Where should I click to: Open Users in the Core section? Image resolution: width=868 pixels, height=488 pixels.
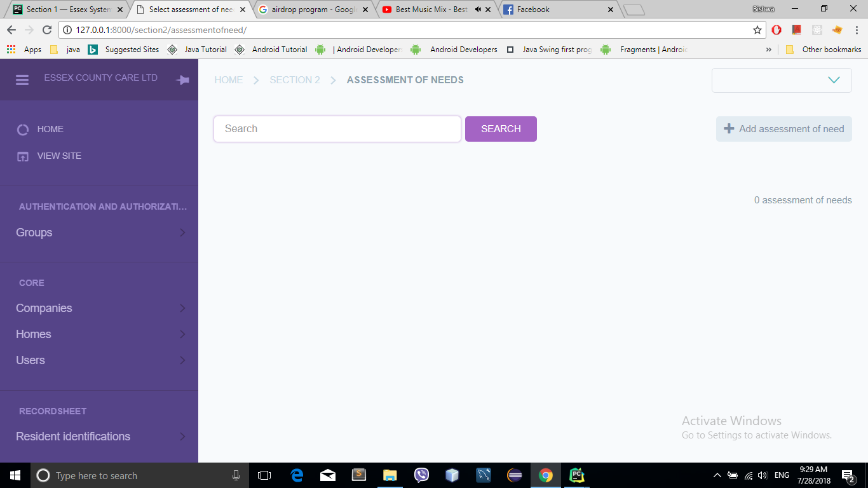[x=31, y=360]
